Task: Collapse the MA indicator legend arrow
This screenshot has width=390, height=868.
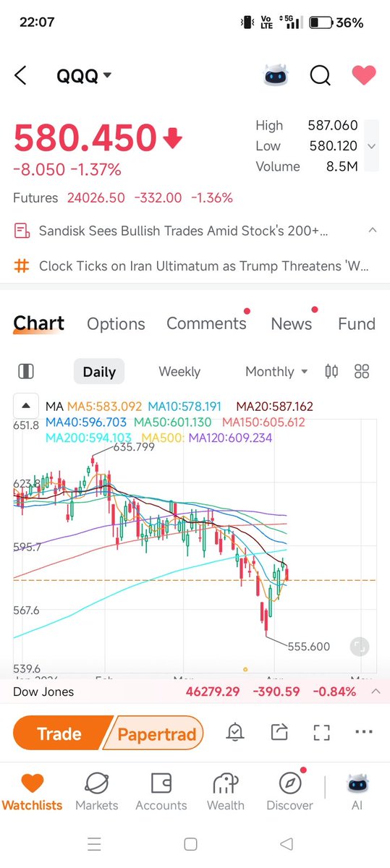Action: [x=26, y=407]
